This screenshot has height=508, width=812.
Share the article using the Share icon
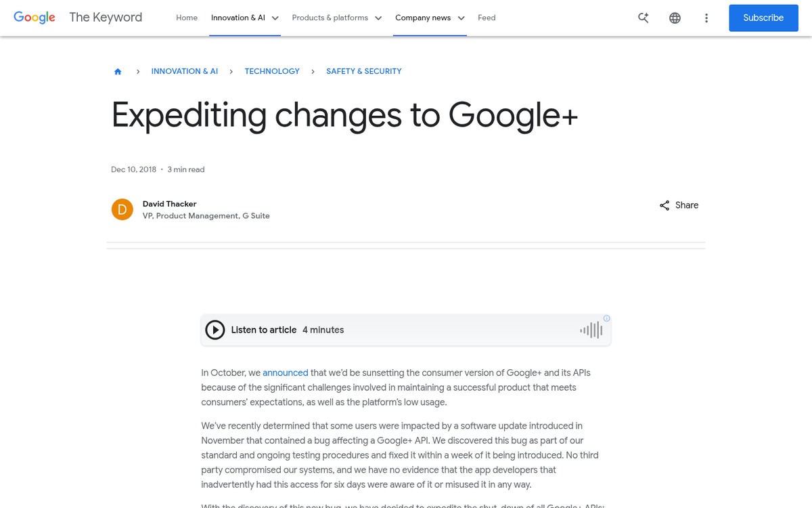pyautogui.click(x=678, y=205)
